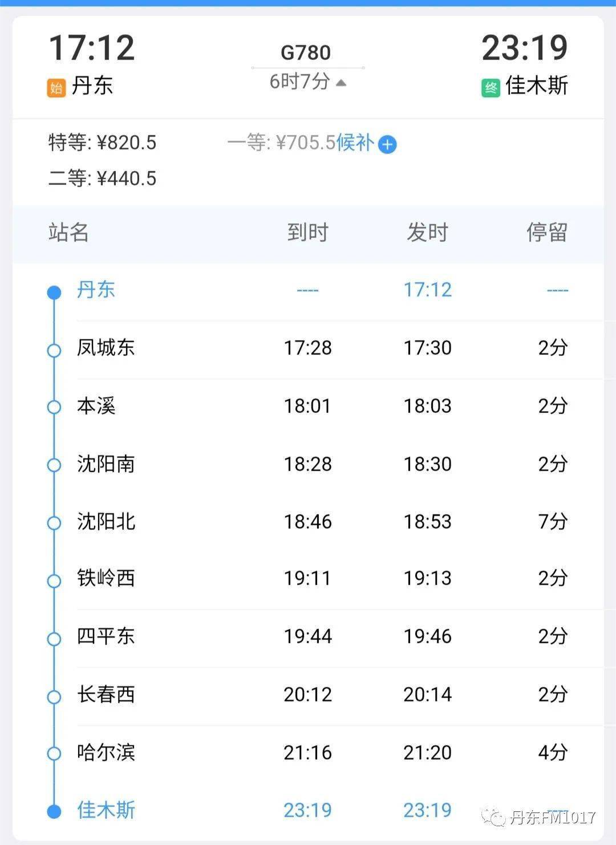Viewport: 616px width, 845px height.
Task: Click the 站名 column header
Action: click(x=68, y=233)
